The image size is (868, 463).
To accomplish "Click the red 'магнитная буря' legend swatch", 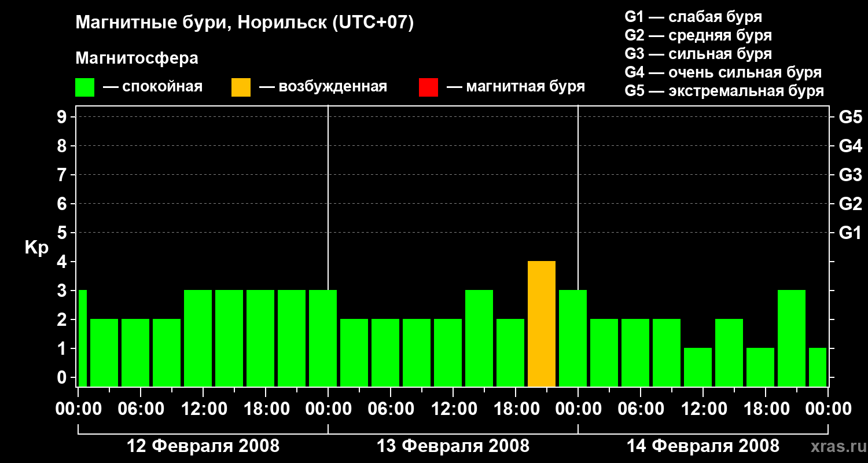I will (428, 87).
